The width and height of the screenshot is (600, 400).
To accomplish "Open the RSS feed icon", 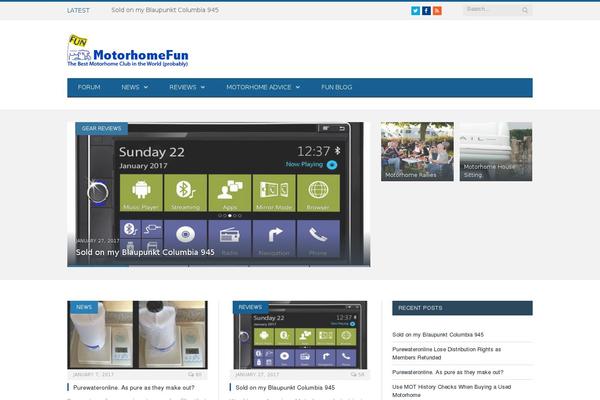I will tap(437, 11).
